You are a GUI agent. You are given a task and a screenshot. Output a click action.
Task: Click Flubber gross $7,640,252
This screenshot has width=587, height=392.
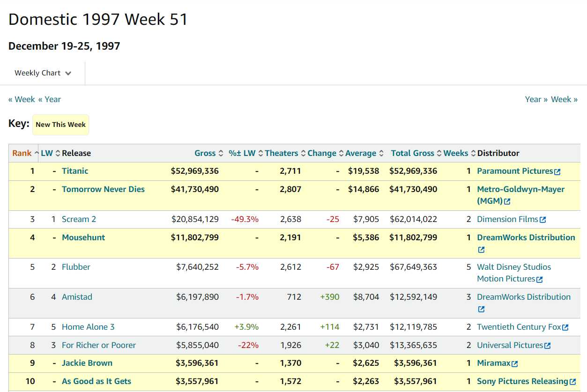(197, 267)
